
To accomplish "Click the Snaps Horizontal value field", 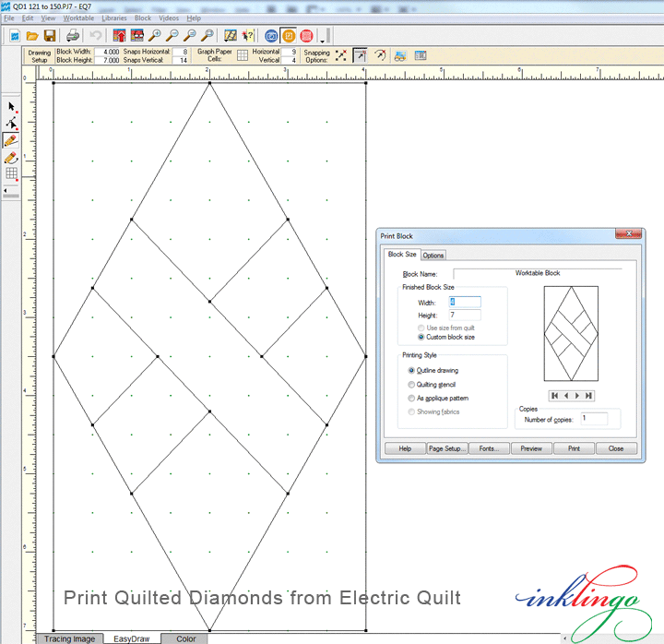I will coord(181,52).
